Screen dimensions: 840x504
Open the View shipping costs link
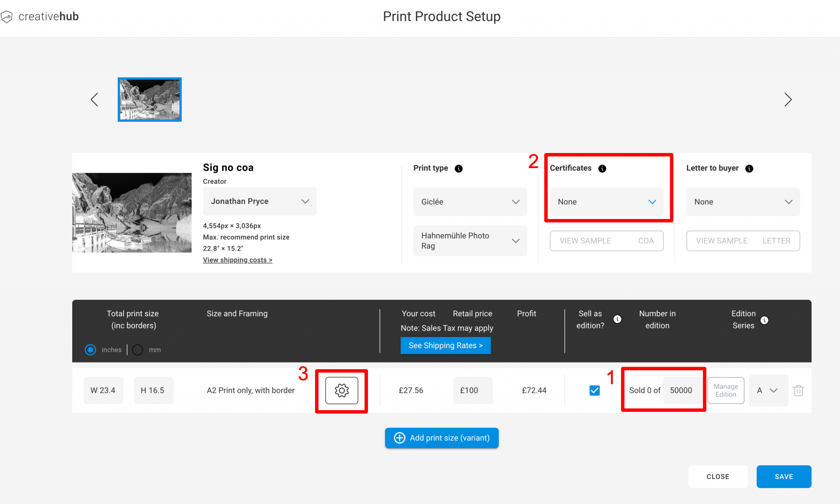237,260
